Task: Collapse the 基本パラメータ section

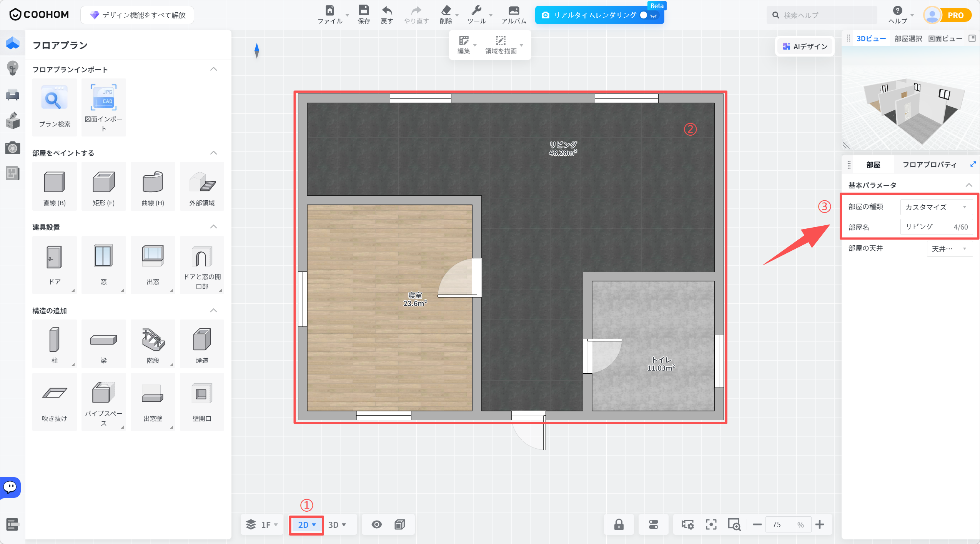Action: (969, 185)
